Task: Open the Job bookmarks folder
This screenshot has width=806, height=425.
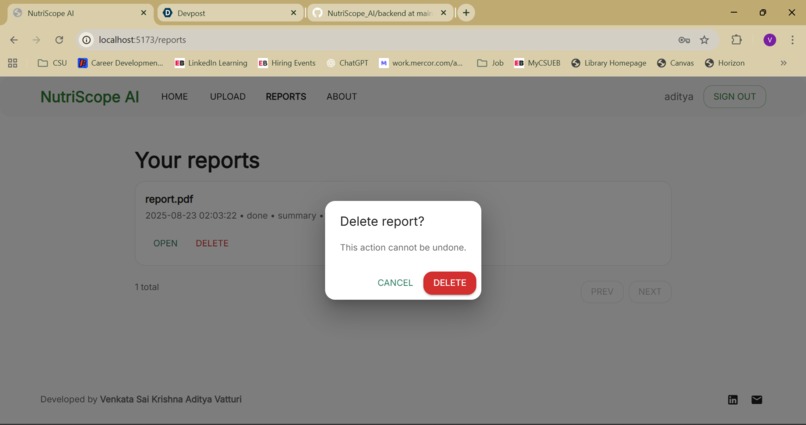Action: (x=490, y=63)
